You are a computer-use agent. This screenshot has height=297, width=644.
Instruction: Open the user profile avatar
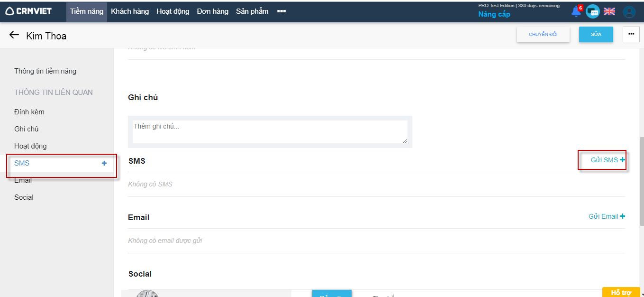(x=629, y=12)
